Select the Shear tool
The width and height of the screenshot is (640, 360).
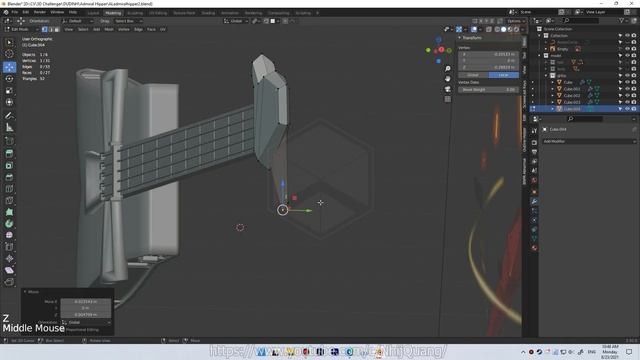[x=9, y=270]
